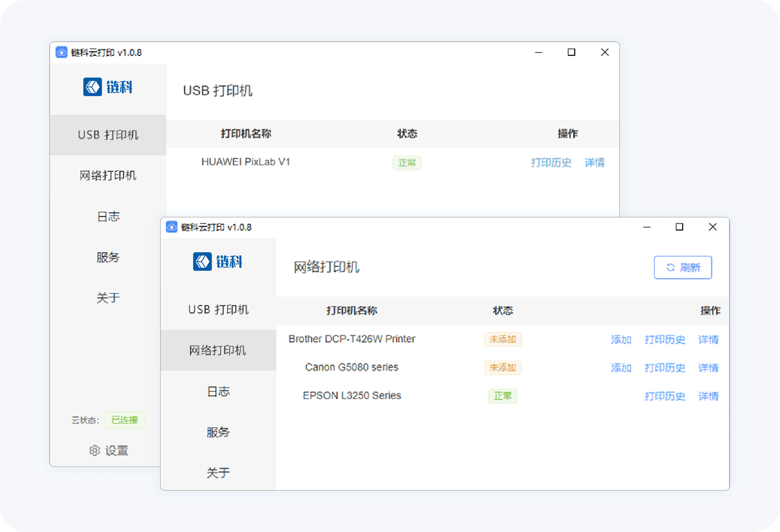Image resolution: width=780 pixels, height=532 pixels.
Task: Open 详情 for Canon G5080 series
Action: tap(708, 368)
